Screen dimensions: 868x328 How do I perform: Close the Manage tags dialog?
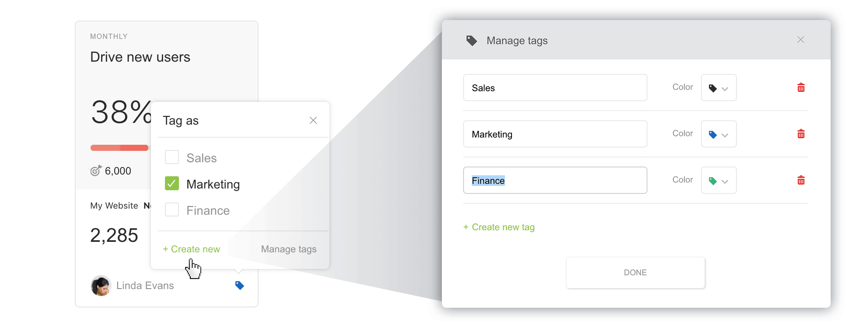pos(800,40)
